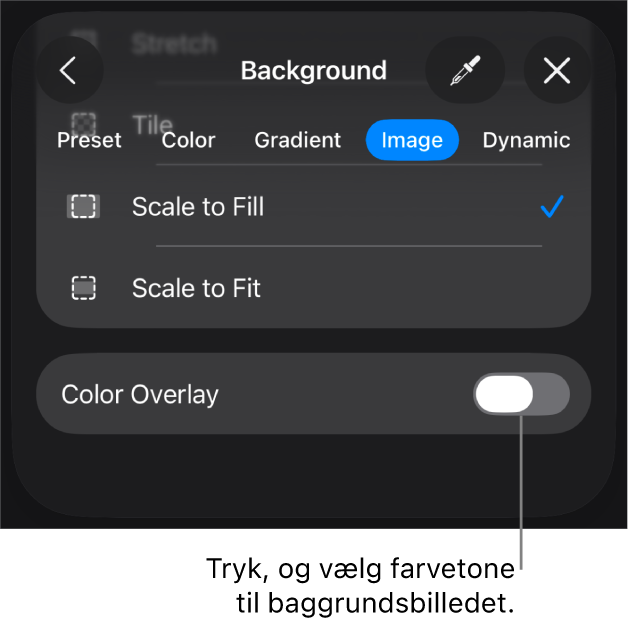Click the Scale to Fit icon

pos(84,288)
